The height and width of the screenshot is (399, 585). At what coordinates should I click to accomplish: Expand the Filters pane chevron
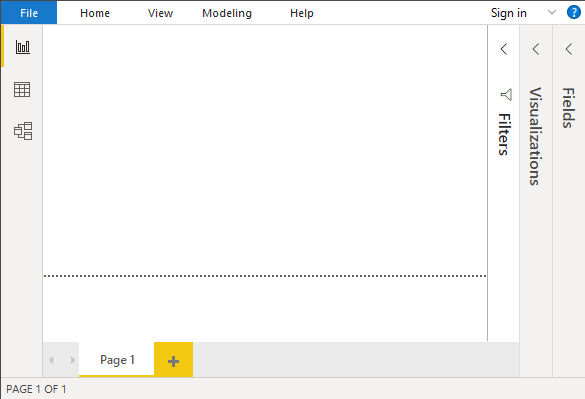pos(504,49)
